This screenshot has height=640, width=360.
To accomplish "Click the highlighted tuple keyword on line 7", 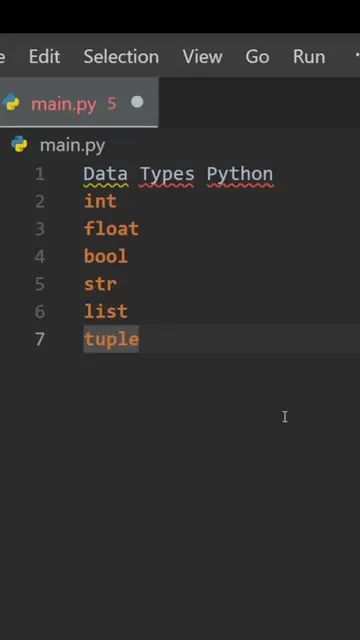I will point(111,340).
